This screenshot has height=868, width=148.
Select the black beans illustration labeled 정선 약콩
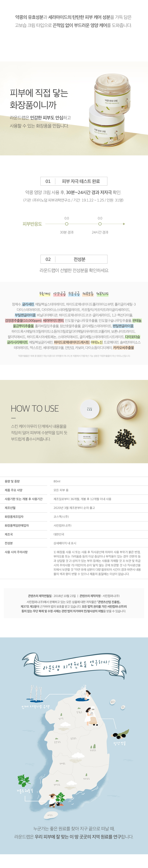pos(121,734)
